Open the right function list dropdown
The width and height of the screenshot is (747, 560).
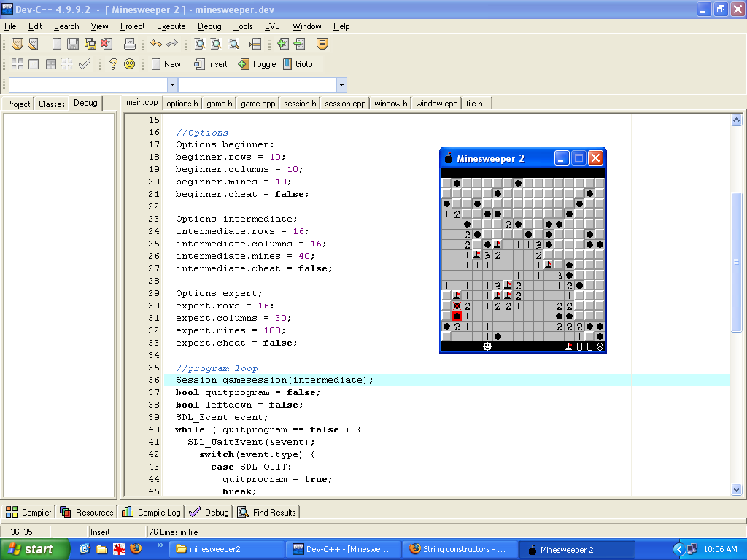pos(341,85)
